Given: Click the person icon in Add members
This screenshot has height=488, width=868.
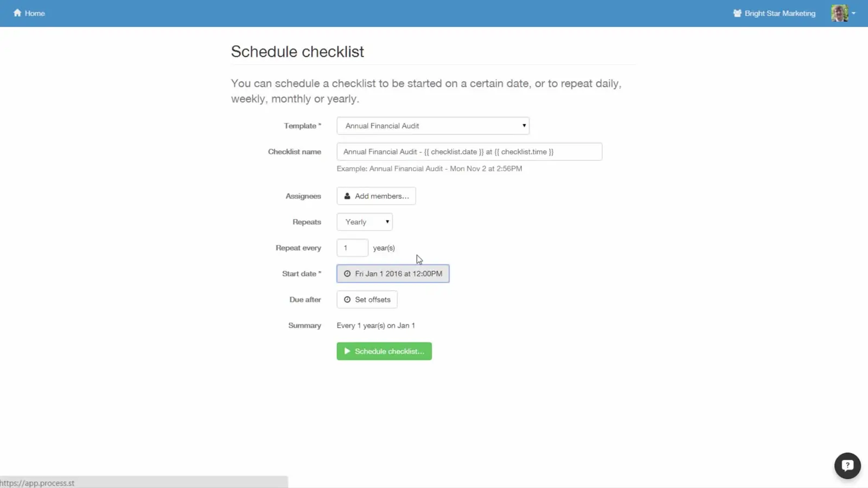Looking at the screenshot, I should (347, 196).
